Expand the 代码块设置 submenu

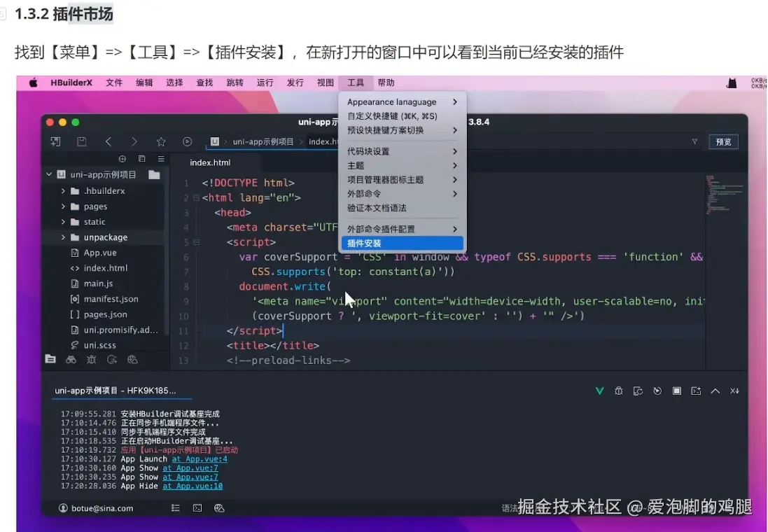pos(402,151)
